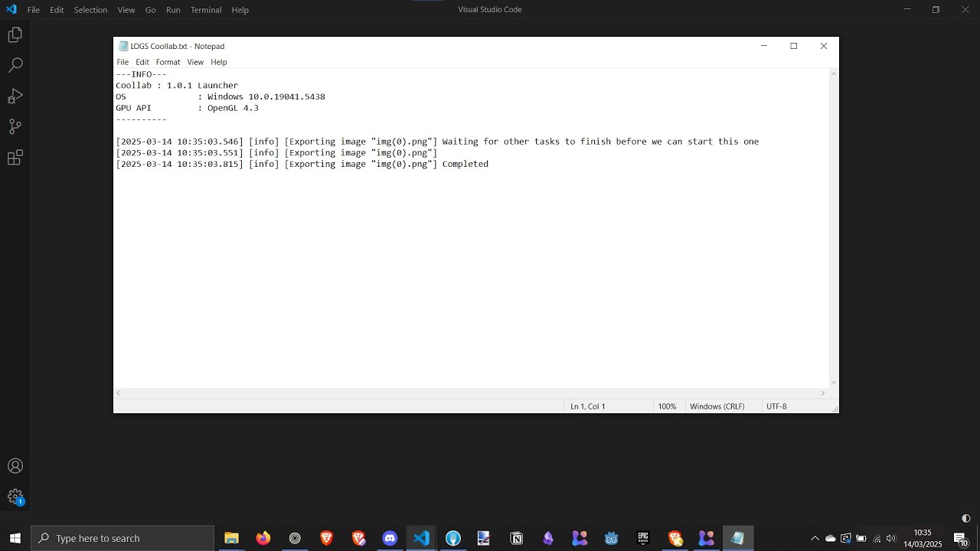The width and height of the screenshot is (980, 551).
Task: Open the Search view in VS Code
Action: tap(15, 65)
